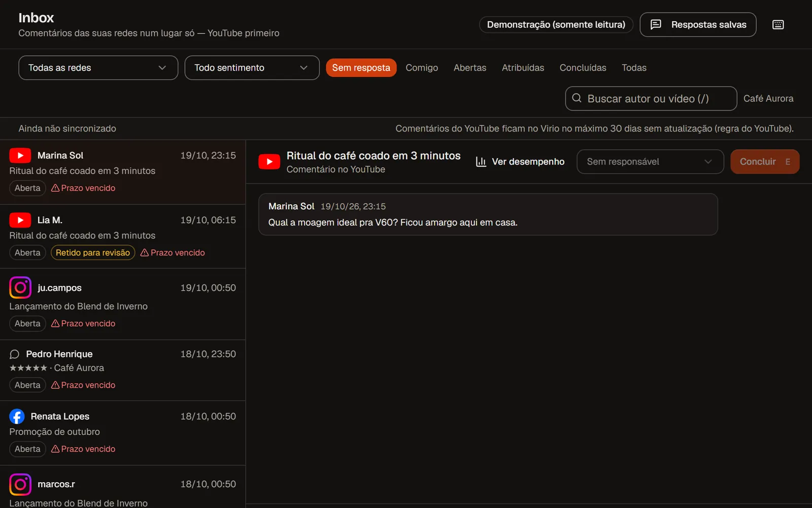Open Respostas salvas button
The width and height of the screenshot is (812, 508).
pos(698,24)
